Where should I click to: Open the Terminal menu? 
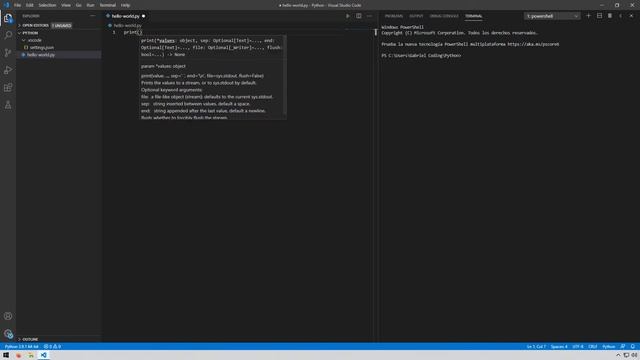click(x=108, y=5)
